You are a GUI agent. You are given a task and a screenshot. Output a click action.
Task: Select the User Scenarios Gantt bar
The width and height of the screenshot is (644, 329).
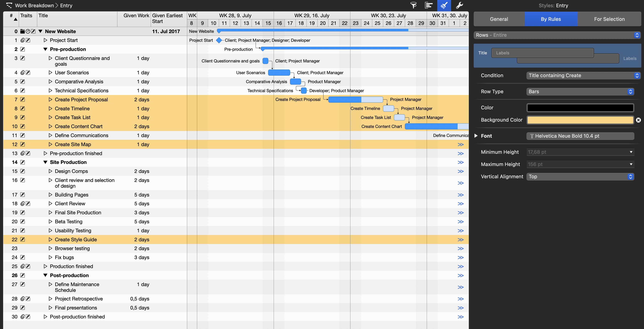click(279, 73)
